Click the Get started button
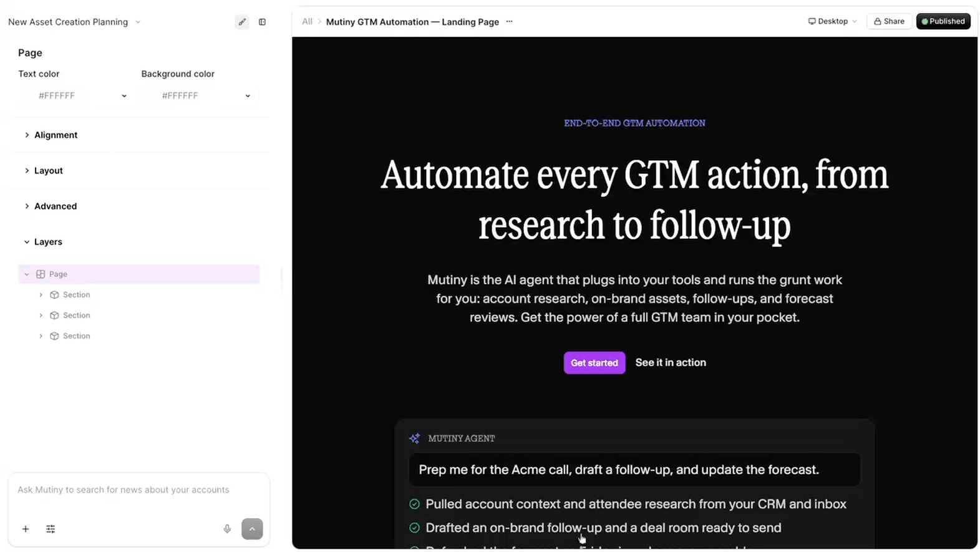This screenshot has width=980, height=552. (x=594, y=363)
